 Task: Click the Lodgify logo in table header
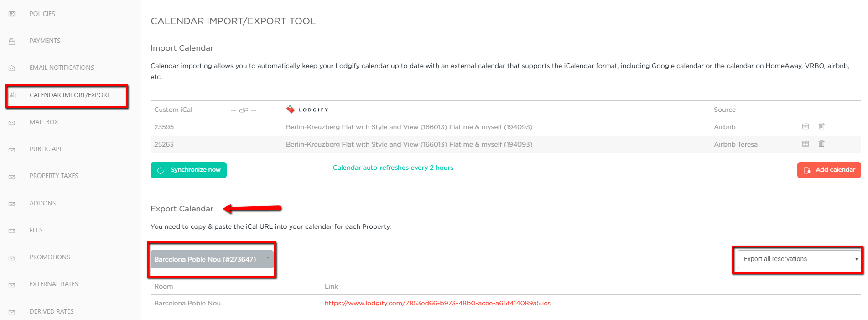(x=307, y=110)
